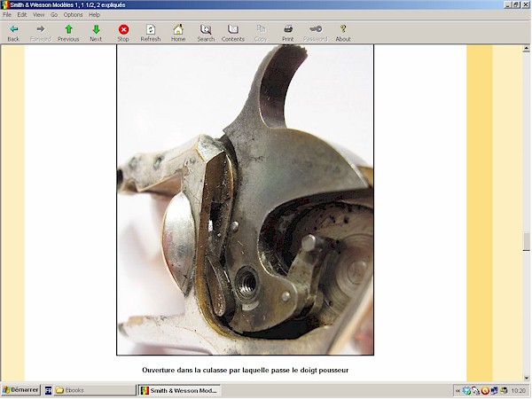This screenshot has height=399, width=532.
Task: Open the Help menu
Action: 94,15
